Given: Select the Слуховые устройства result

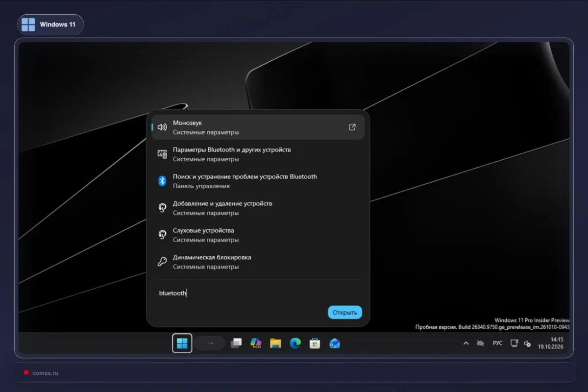Looking at the screenshot, I should click(258, 235).
